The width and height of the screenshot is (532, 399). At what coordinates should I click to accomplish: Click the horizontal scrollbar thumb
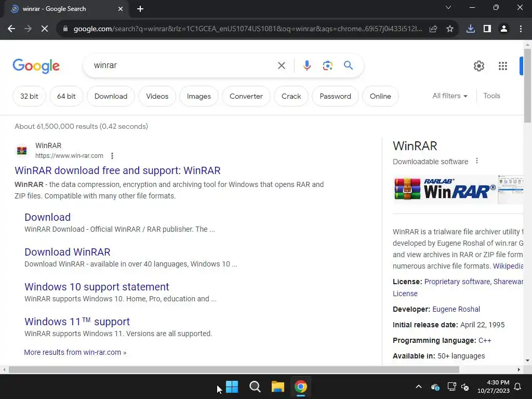coord(234,369)
